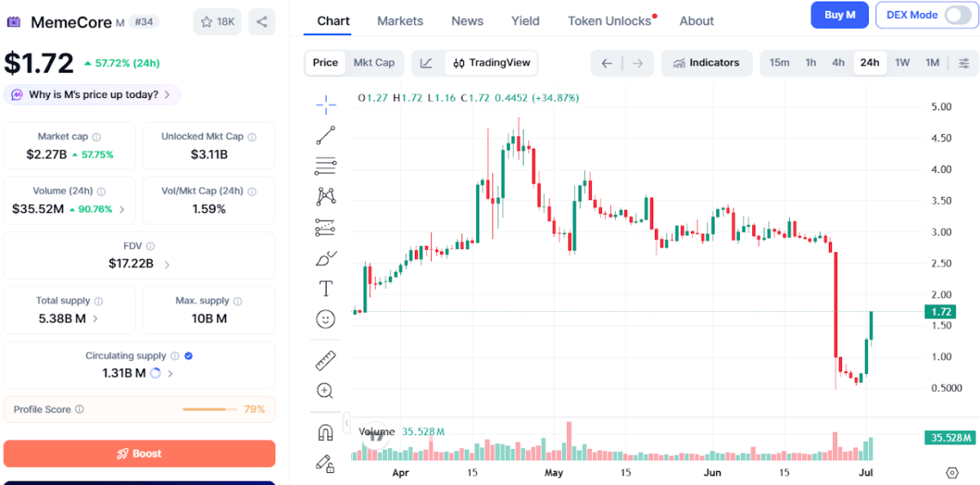The image size is (980, 485).
Task: Expand the Circulating supply chevron
Action: (170, 374)
